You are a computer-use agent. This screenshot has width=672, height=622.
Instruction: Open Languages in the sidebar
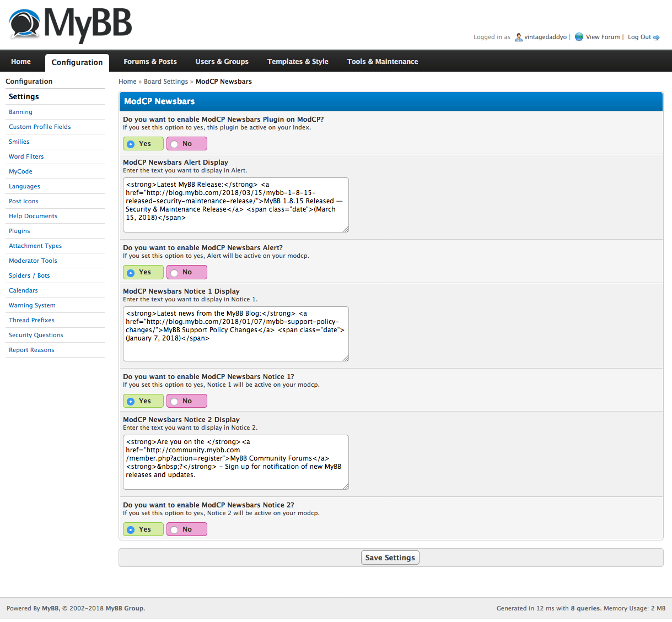[x=24, y=186]
